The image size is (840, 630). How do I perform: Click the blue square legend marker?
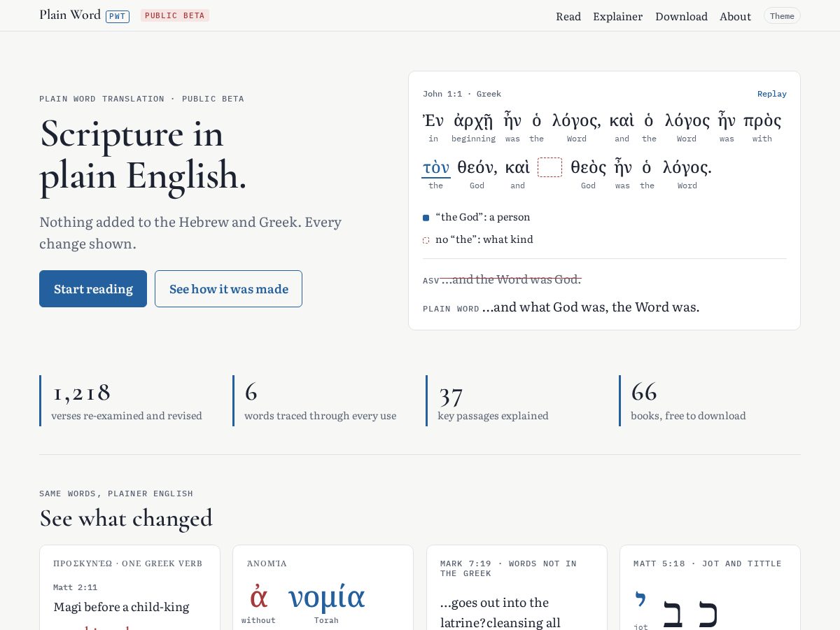(x=426, y=218)
